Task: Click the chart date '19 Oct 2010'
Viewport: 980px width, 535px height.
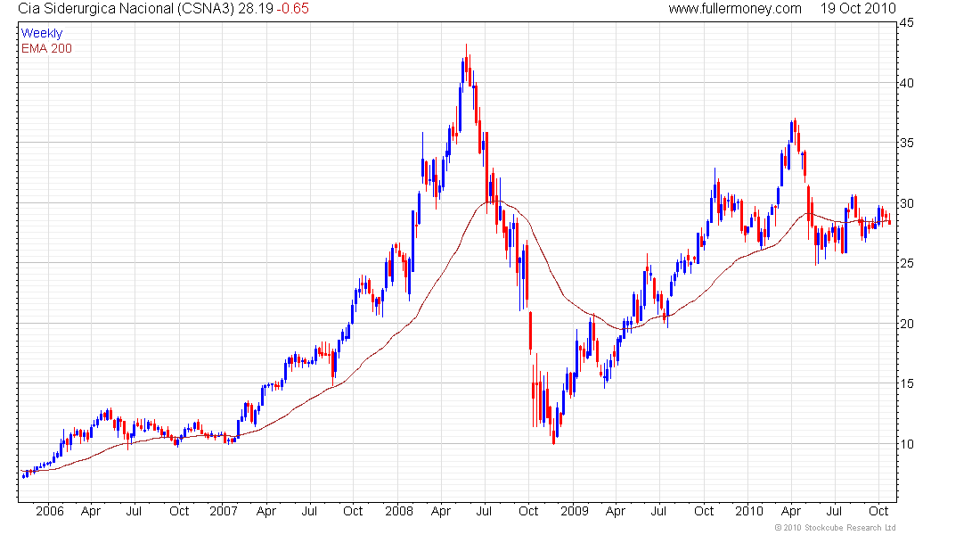Action: [x=858, y=9]
